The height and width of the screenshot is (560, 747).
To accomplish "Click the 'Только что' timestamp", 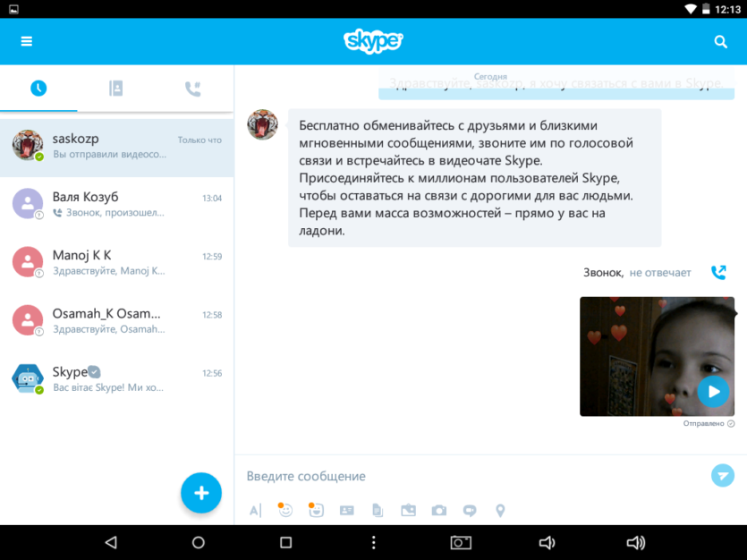I will (x=199, y=140).
